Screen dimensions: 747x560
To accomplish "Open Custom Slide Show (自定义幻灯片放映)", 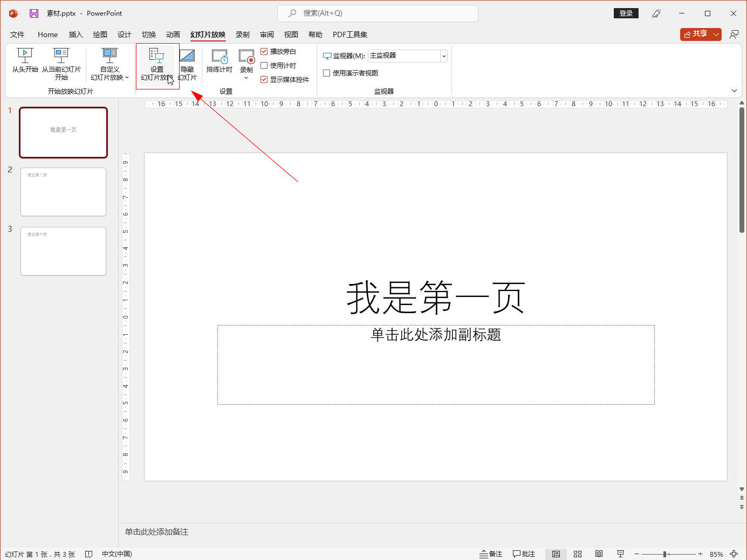I will (x=109, y=64).
